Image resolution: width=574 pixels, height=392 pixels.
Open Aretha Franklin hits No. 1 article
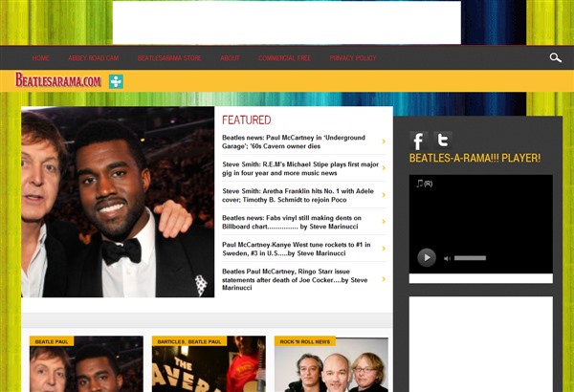[298, 195]
